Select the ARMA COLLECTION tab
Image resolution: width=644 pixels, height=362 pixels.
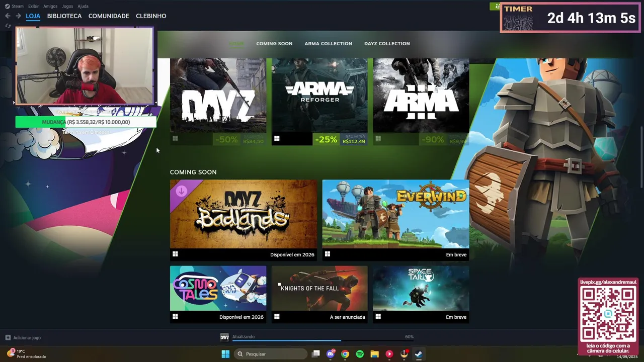(x=328, y=43)
